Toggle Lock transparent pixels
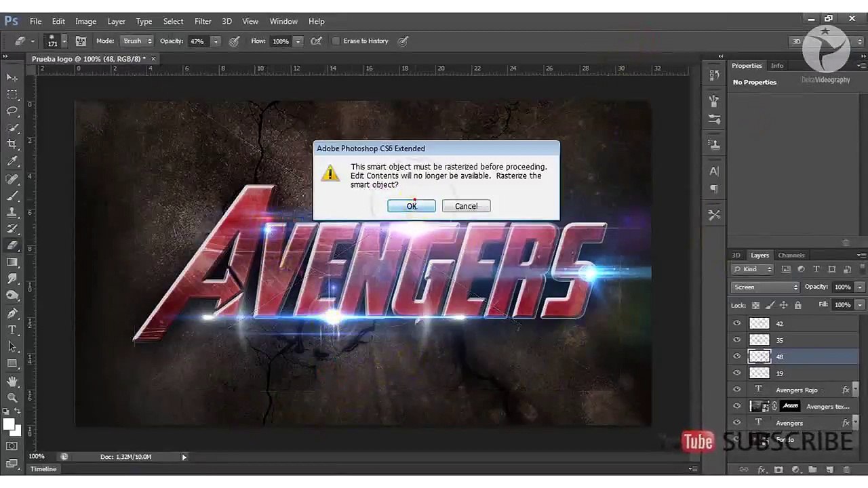868x488 pixels. (755, 305)
